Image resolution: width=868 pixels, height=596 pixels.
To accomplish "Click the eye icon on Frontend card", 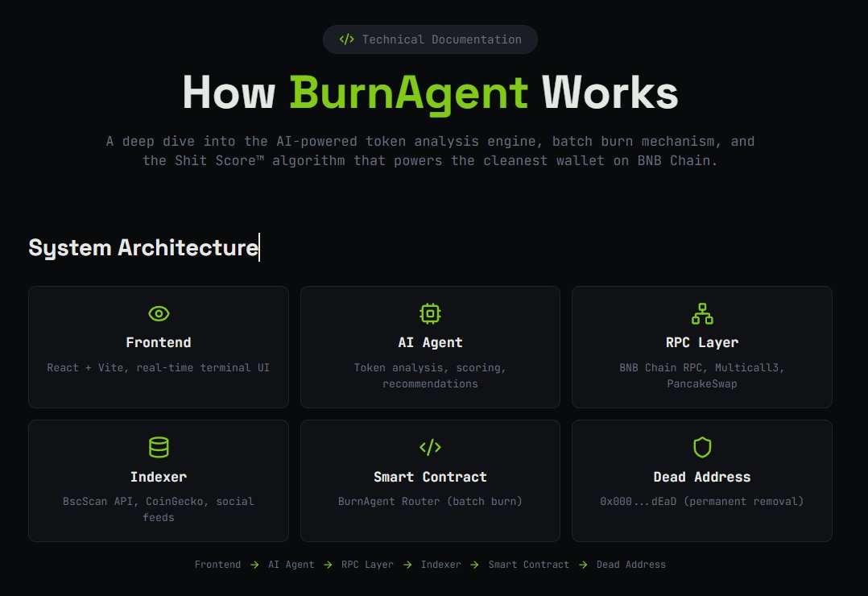I will click(x=159, y=313).
